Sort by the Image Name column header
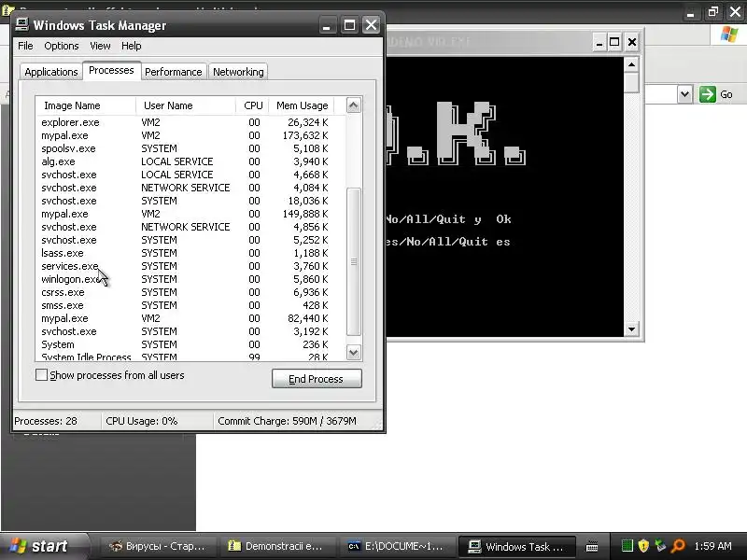The image size is (747, 560). 86,105
